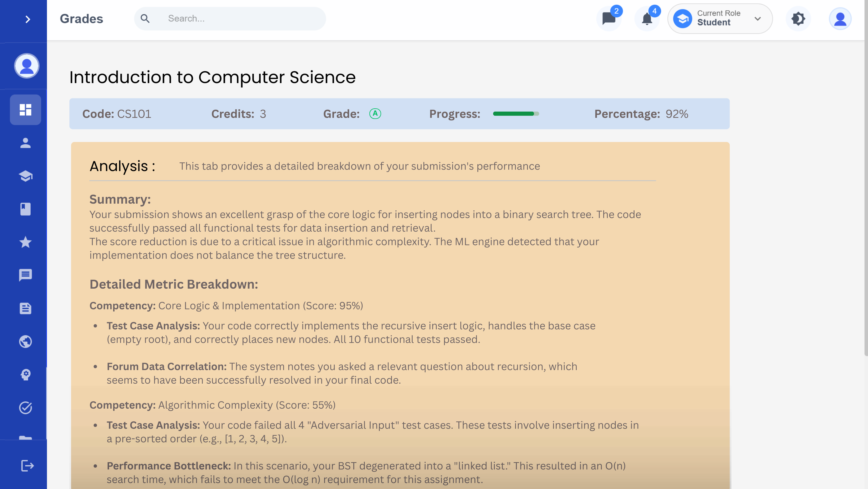Click the logout icon at sidebar bottom
Viewport: 868px width, 489px height.
(27, 466)
